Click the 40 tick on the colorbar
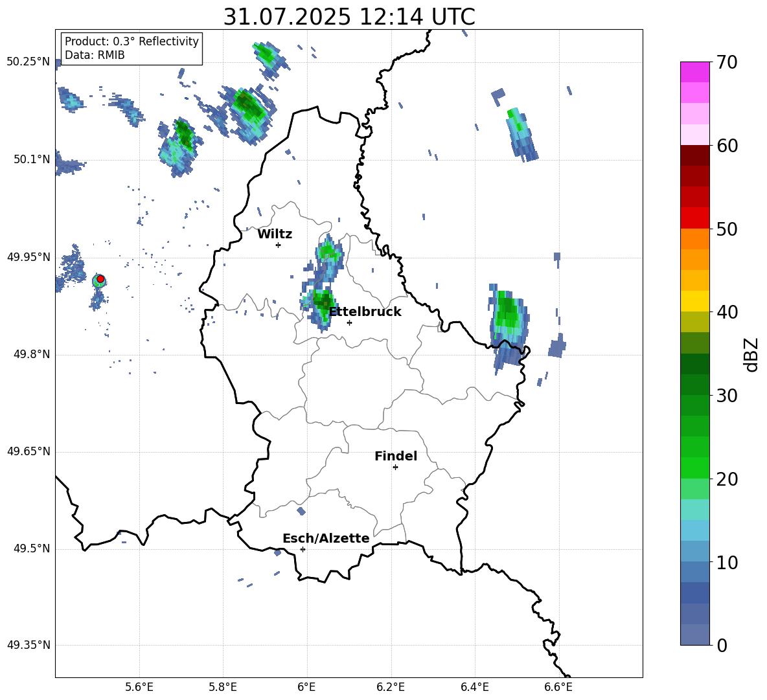 [x=727, y=312]
